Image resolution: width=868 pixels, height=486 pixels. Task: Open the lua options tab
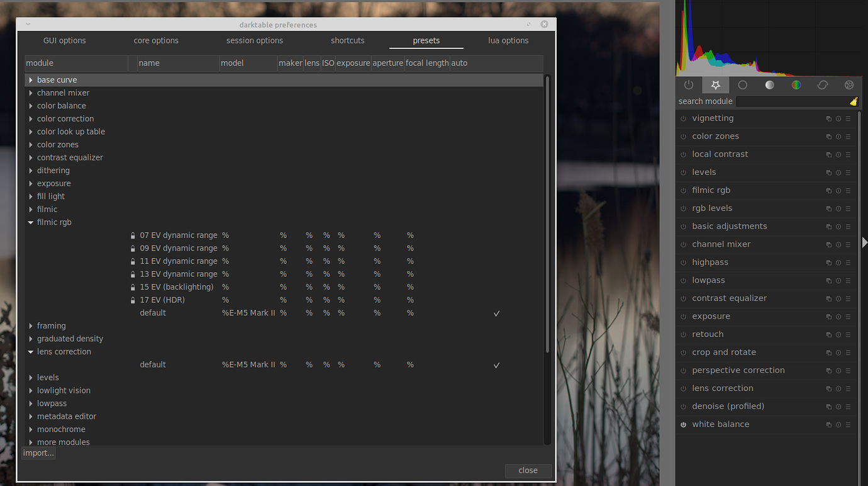tap(508, 40)
